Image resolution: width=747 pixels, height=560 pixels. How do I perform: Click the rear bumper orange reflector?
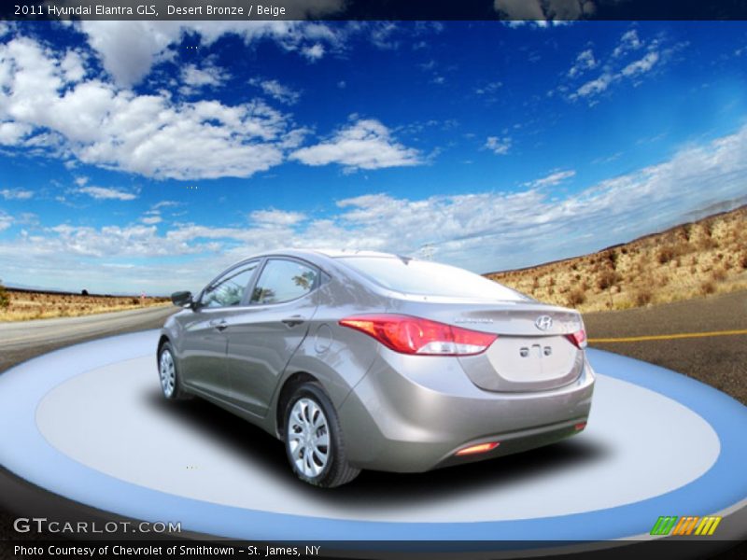tap(477, 449)
